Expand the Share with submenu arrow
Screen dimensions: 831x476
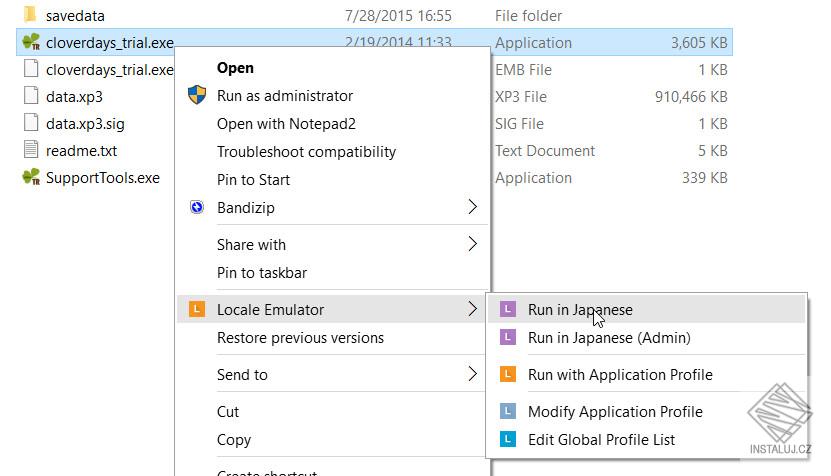pyautogui.click(x=473, y=245)
